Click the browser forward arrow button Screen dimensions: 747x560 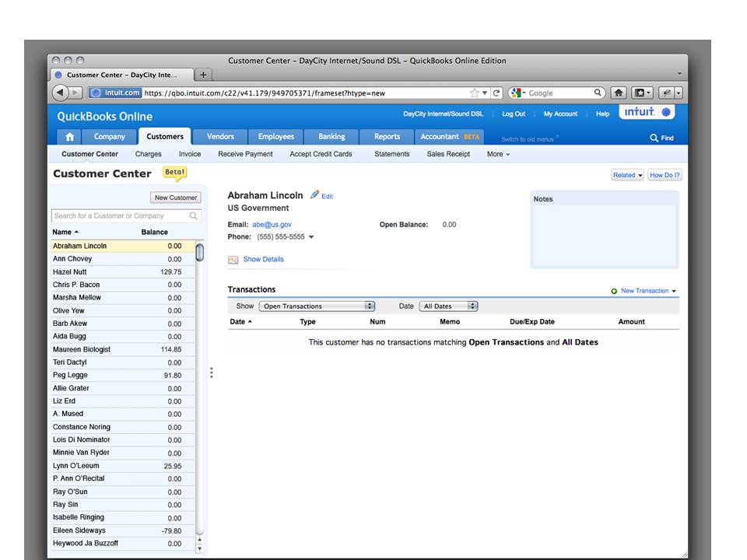coord(75,93)
